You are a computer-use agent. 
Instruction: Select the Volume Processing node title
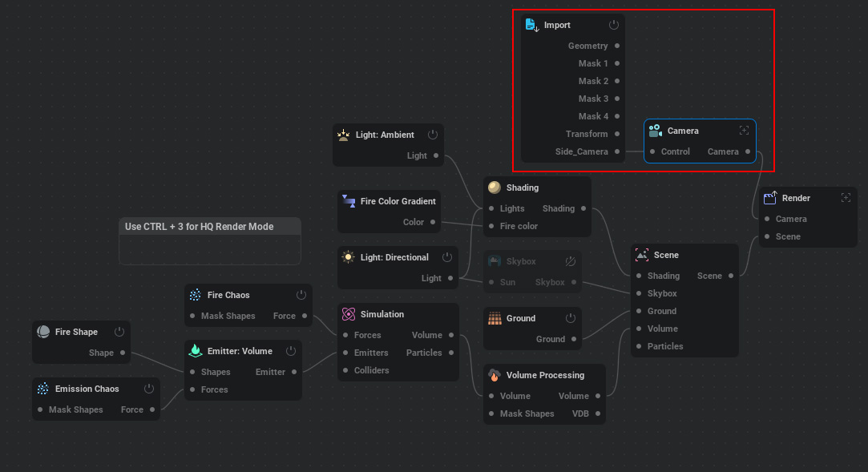tap(545, 375)
